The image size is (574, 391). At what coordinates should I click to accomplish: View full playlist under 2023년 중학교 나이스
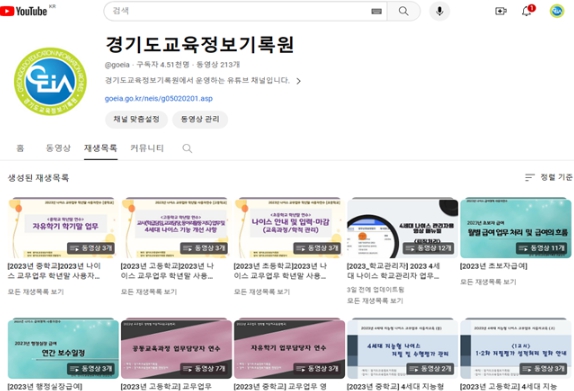click(x=36, y=292)
